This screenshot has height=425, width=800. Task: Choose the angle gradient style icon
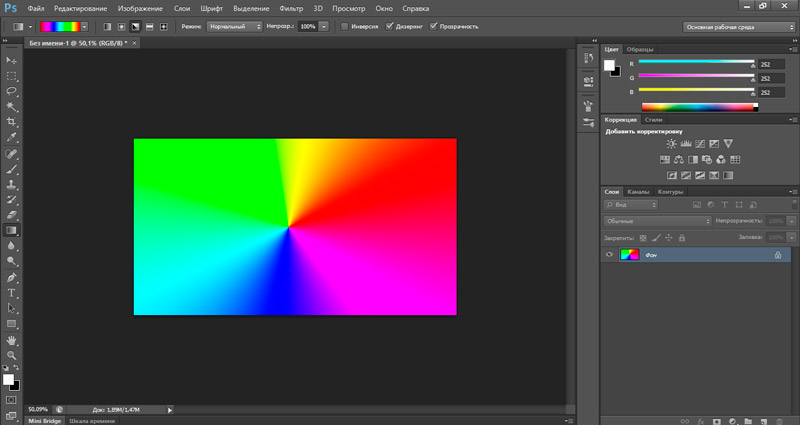click(x=135, y=25)
